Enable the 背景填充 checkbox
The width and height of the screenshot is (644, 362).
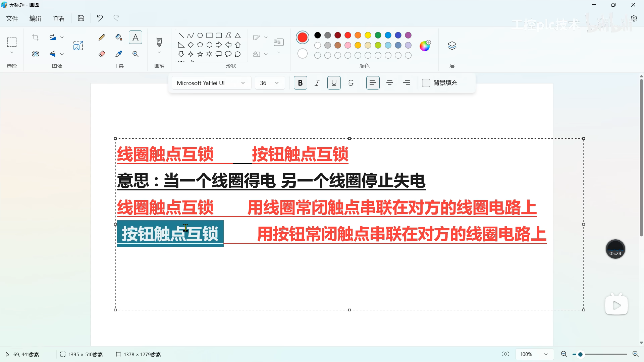click(x=426, y=83)
